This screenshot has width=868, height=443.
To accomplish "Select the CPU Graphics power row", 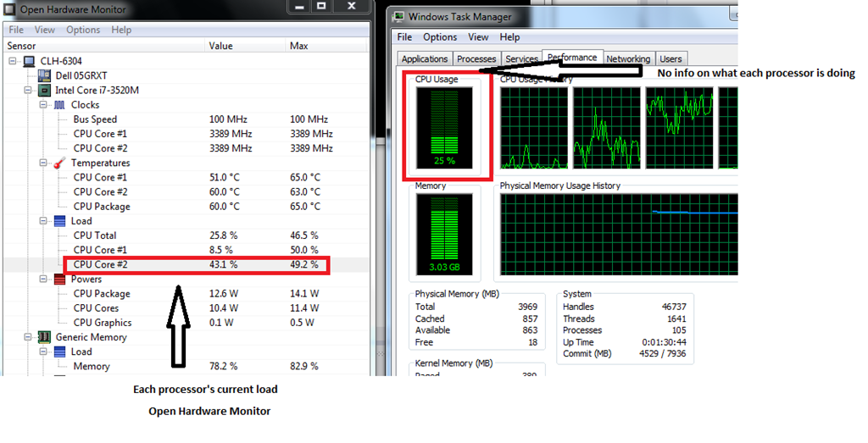I will click(186, 323).
